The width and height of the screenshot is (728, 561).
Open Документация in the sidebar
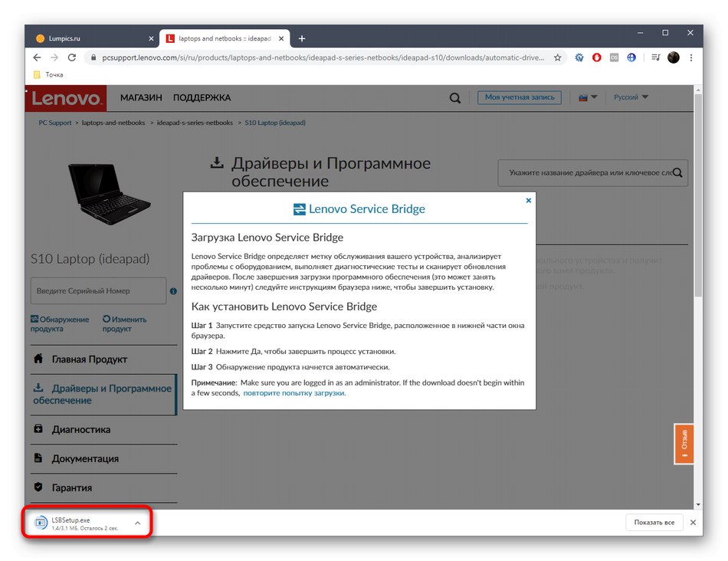pos(104,459)
